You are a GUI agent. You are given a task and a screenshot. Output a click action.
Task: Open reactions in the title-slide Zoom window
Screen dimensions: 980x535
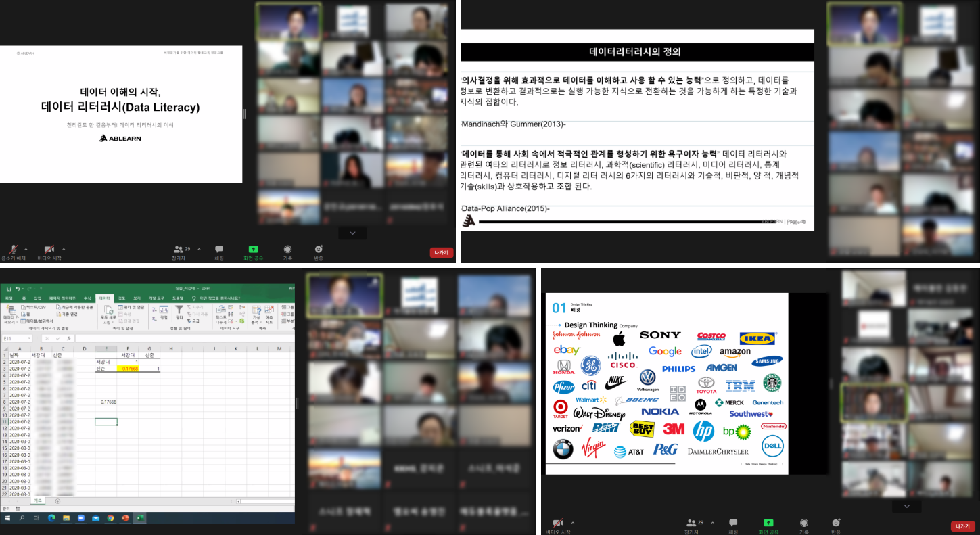[x=319, y=252]
